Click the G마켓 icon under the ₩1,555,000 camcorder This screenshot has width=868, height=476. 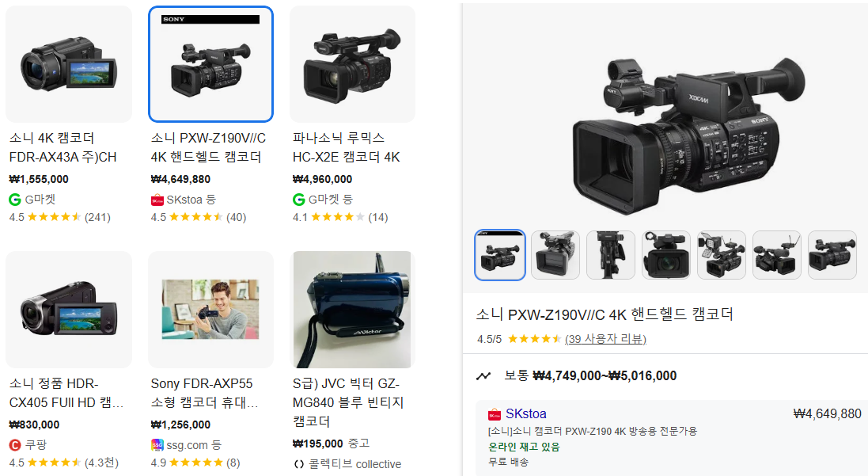click(x=15, y=200)
